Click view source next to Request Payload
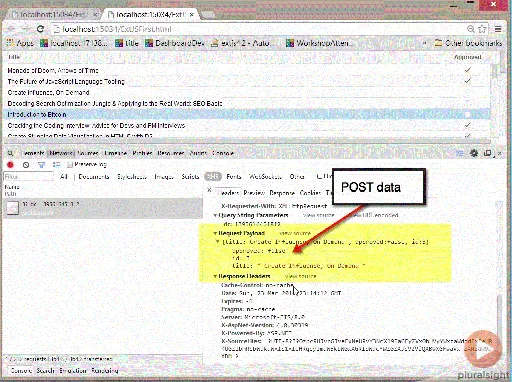 click(x=295, y=233)
